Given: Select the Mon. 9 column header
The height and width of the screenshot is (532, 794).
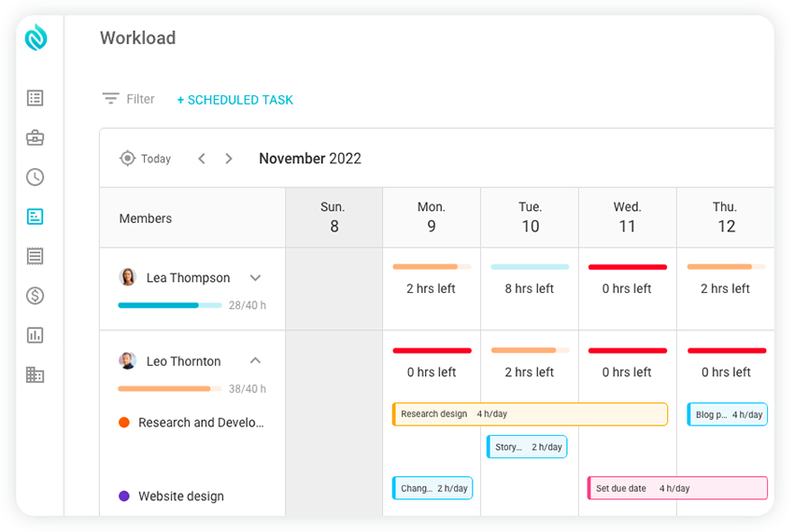Looking at the screenshot, I should (432, 217).
